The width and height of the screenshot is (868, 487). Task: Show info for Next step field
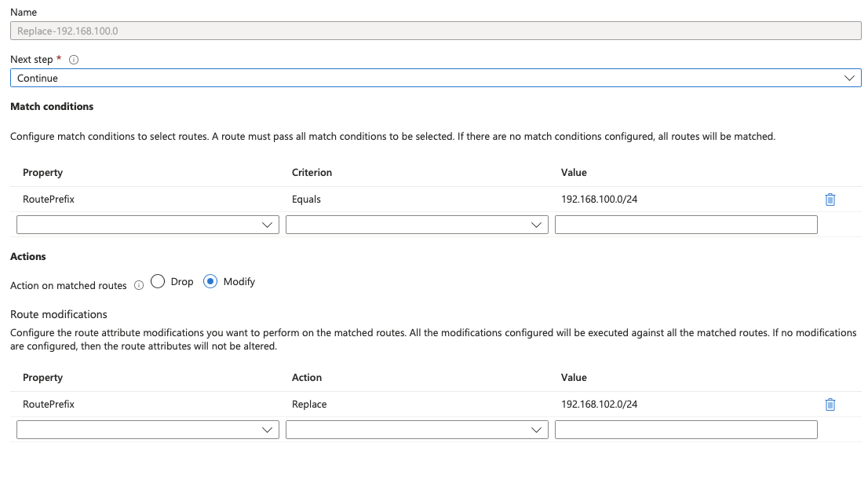pyautogui.click(x=74, y=60)
